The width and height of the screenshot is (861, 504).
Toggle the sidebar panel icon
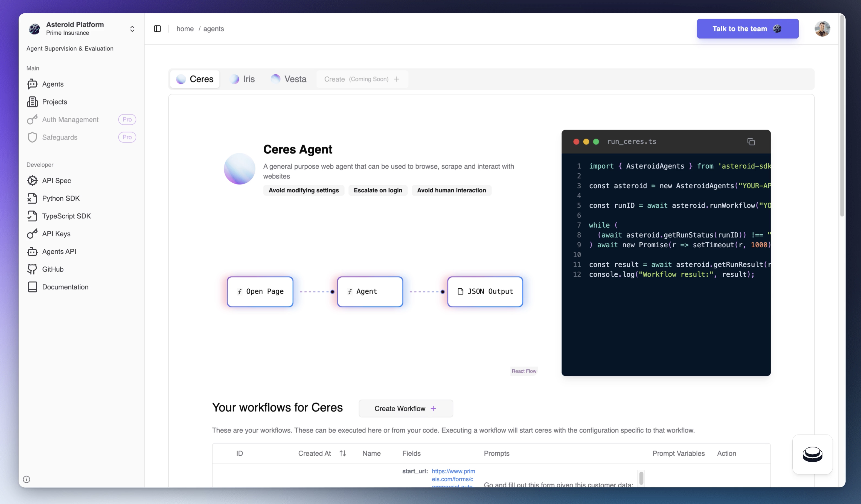click(157, 29)
